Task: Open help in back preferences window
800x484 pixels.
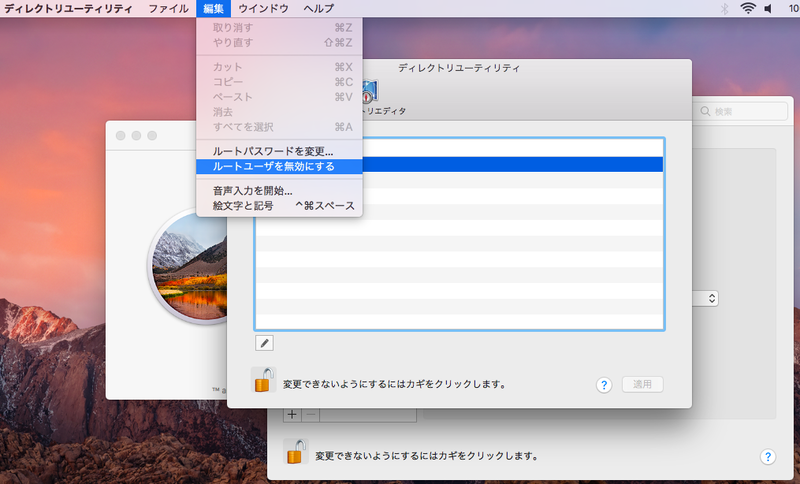Action: pyautogui.click(x=768, y=456)
